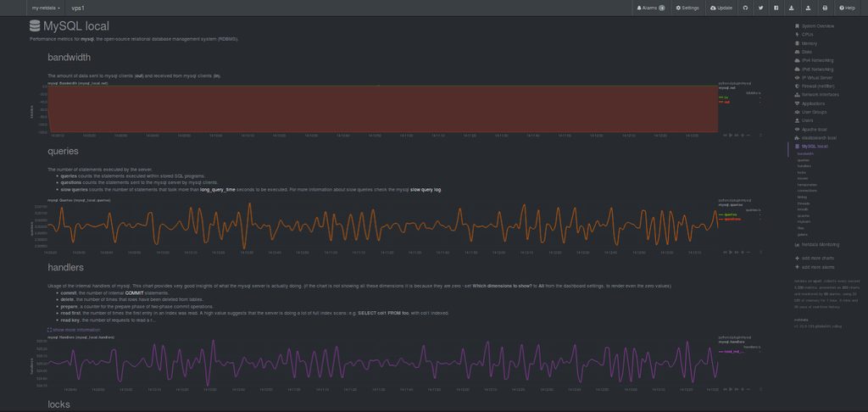Viewport: 868px width, 412px height.
Task: Open the Help menu
Action: (848, 8)
